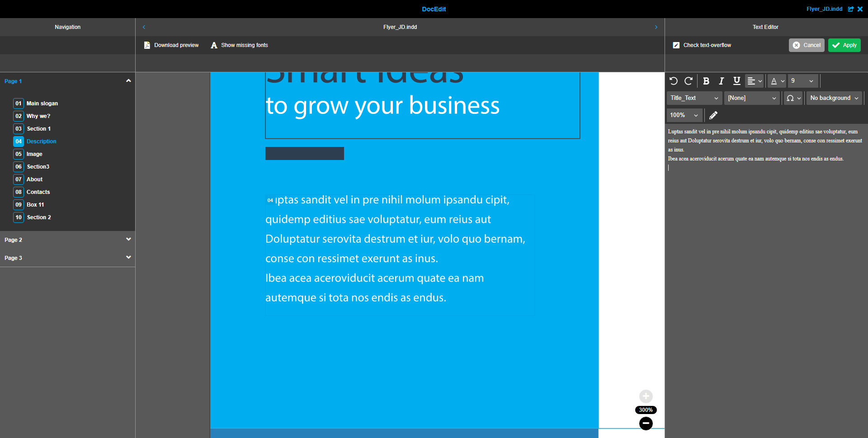Image resolution: width=868 pixels, height=438 pixels.
Task: Click the Check text-overflow icon
Action: pos(676,45)
